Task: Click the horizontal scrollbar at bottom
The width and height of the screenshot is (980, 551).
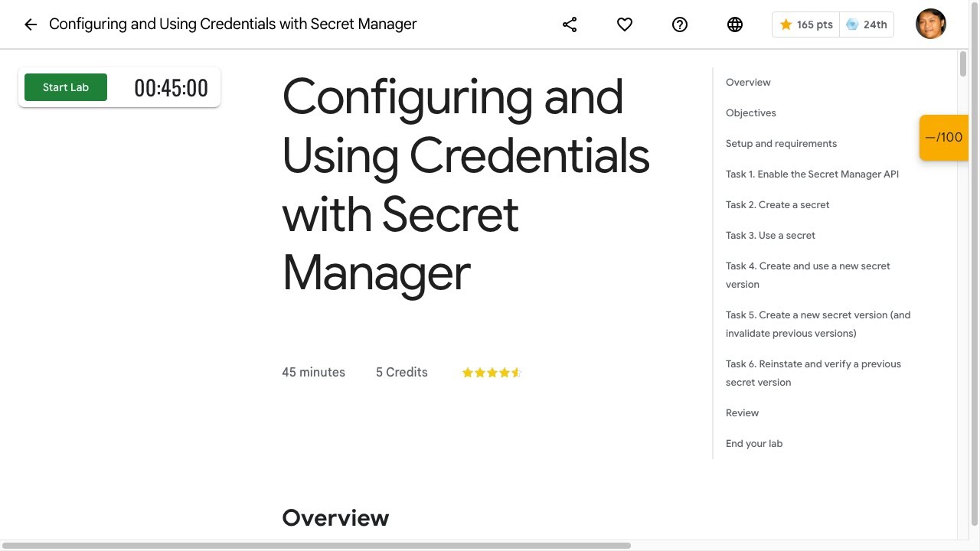Action: (316, 546)
